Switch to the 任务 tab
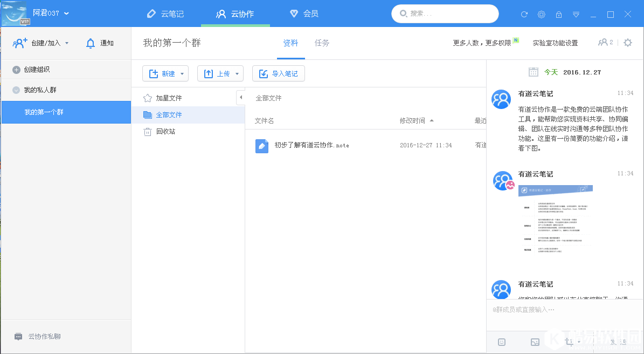The height and width of the screenshot is (354, 644). coord(322,43)
